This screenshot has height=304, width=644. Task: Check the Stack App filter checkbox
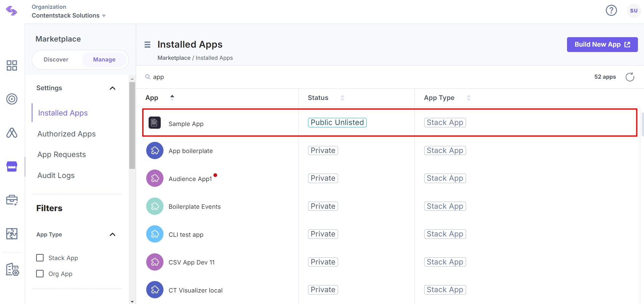40,258
